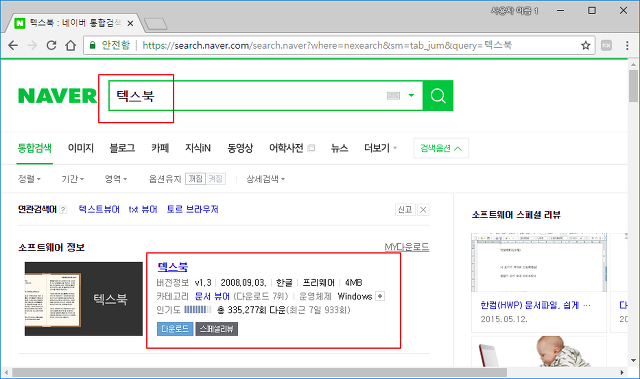Close the related searches with the X
This screenshot has width=640, height=379.
(x=423, y=210)
